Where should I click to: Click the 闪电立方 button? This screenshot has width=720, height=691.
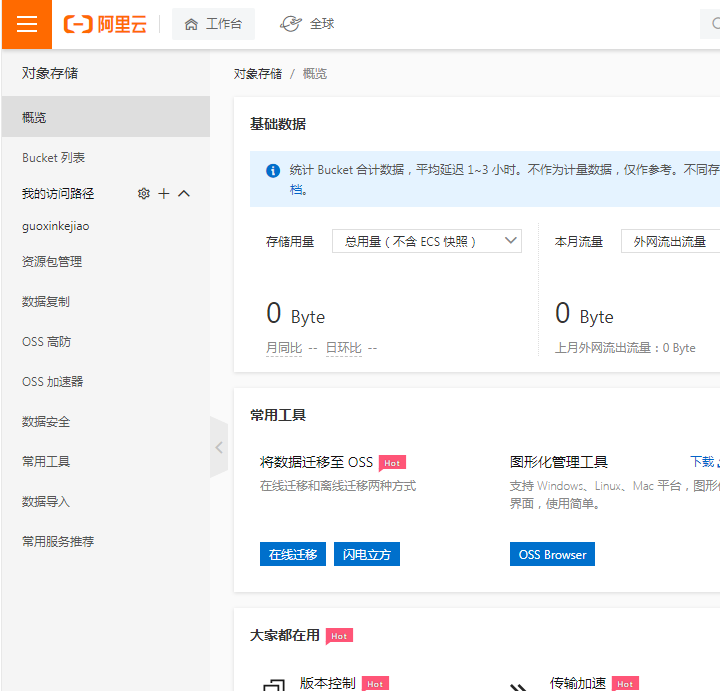click(367, 554)
